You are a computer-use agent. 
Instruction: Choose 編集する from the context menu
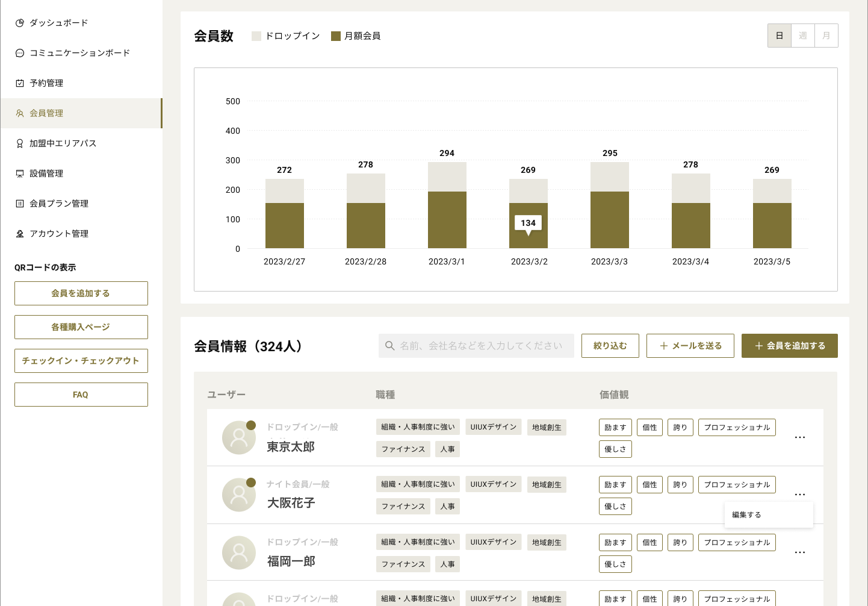(769, 515)
